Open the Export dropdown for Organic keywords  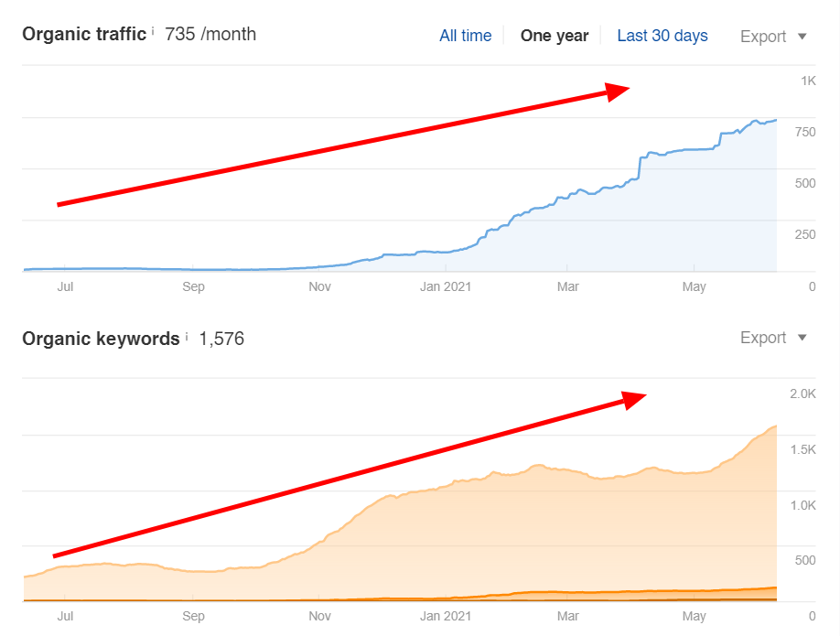773,338
